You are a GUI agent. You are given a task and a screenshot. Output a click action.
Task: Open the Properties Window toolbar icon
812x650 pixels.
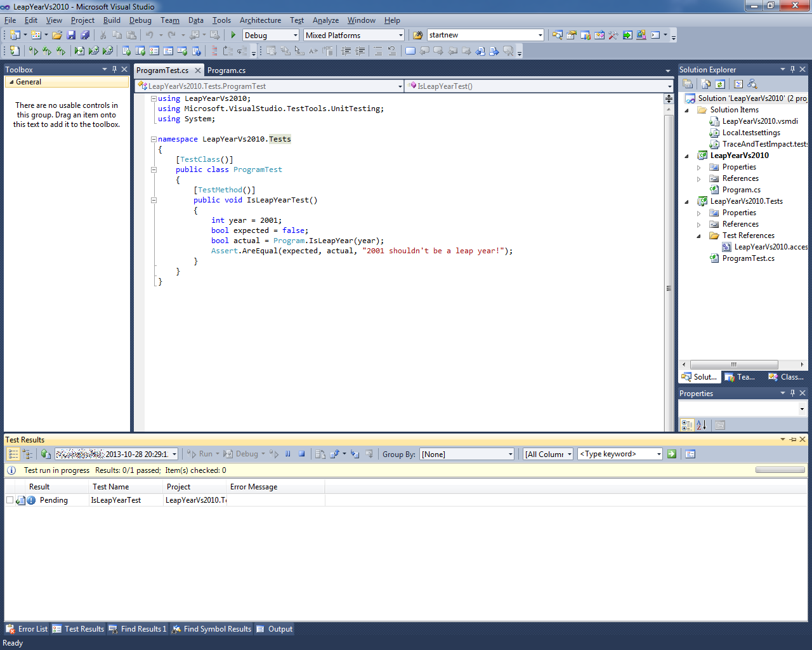pyautogui.click(x=571, y=35)
